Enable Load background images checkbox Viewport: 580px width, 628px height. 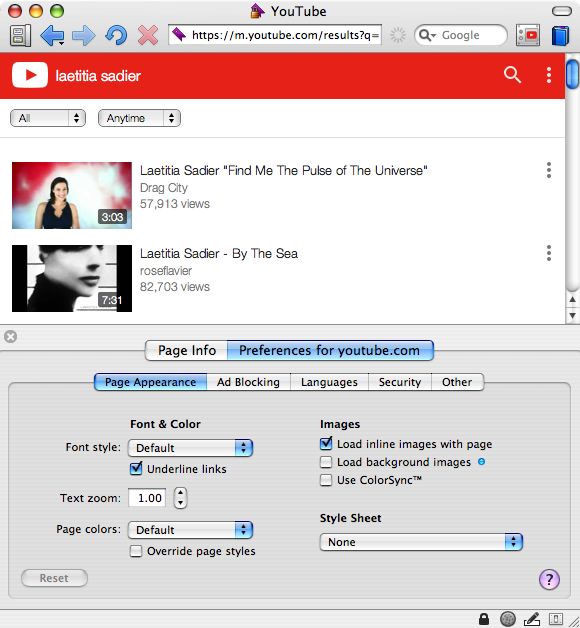pyautogui.click(x=326, y=462)
